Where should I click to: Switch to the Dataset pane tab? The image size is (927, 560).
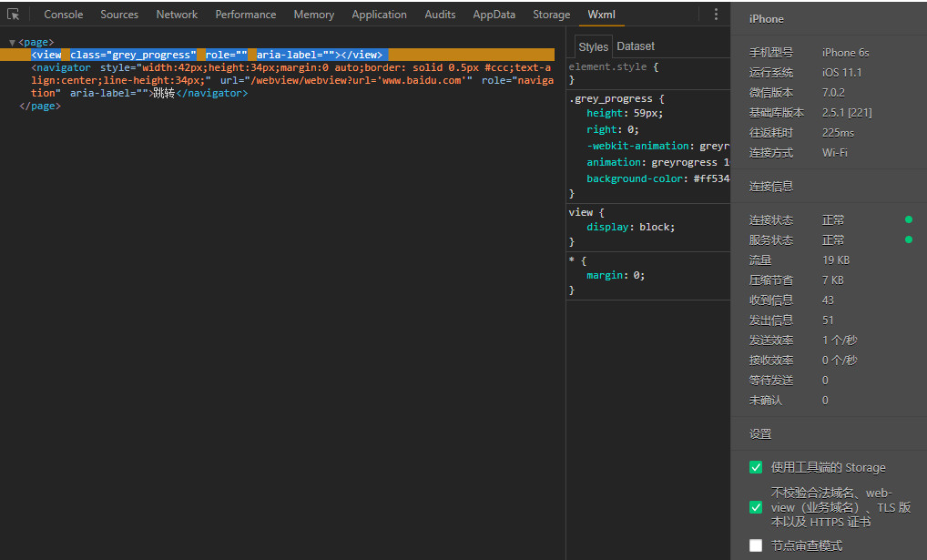pos(636,46)
